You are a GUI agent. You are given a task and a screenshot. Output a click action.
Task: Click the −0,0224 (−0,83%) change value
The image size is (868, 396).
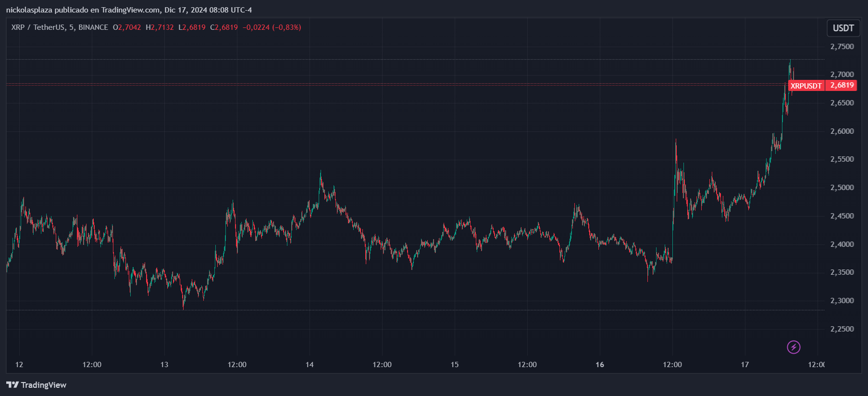pyautogui.click(x=272, y=27)
